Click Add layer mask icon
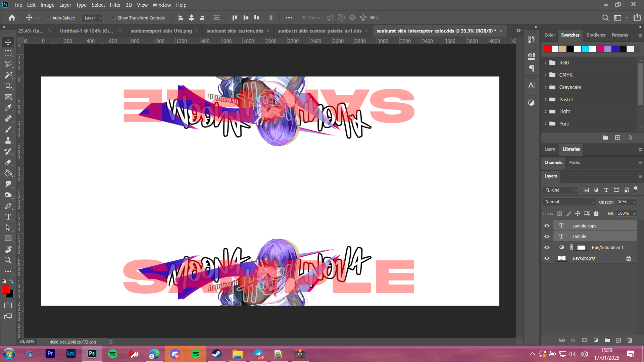Screen dimensions: 644x362 (x=584, y=340)
